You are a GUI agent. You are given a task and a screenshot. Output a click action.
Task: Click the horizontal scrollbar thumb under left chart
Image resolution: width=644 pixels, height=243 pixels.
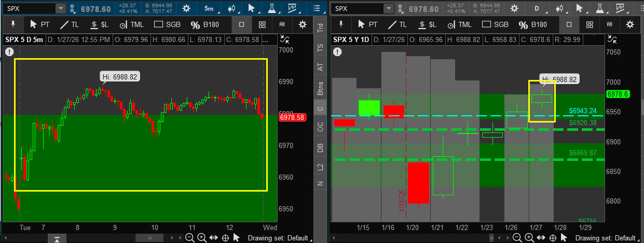coord(150,238)
